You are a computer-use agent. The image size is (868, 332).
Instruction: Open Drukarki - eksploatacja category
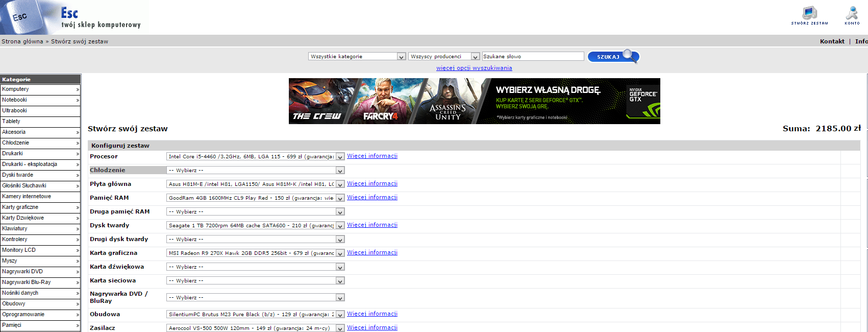pos(40,164)
